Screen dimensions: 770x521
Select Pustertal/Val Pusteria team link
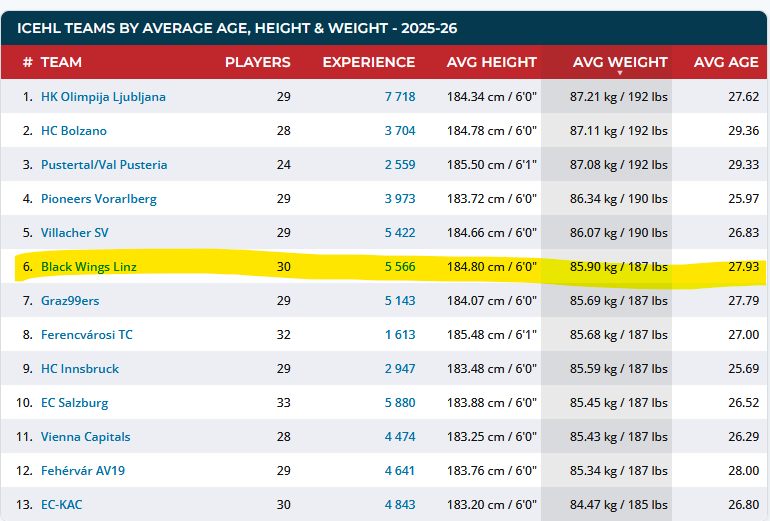(x=104, y=165)
